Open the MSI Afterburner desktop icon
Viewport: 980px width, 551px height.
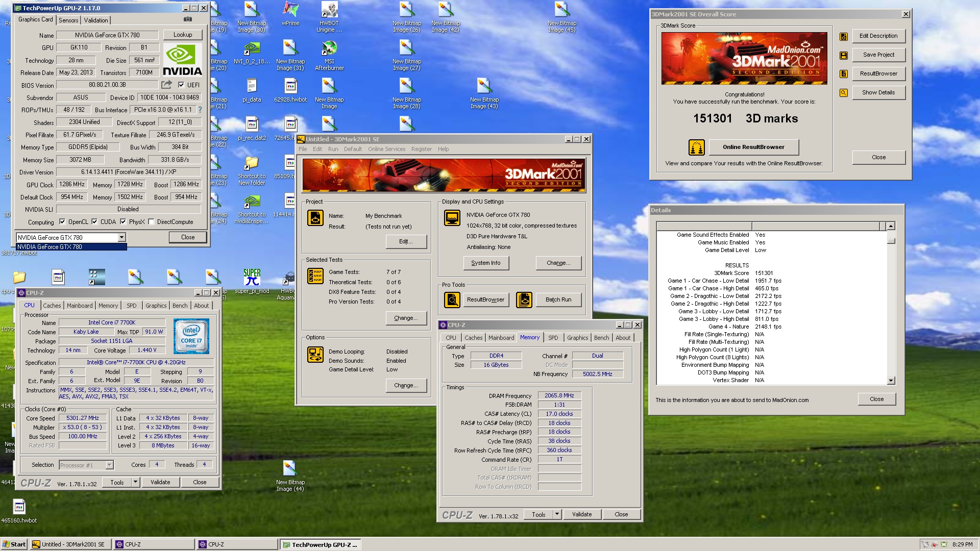pos(329,55)
